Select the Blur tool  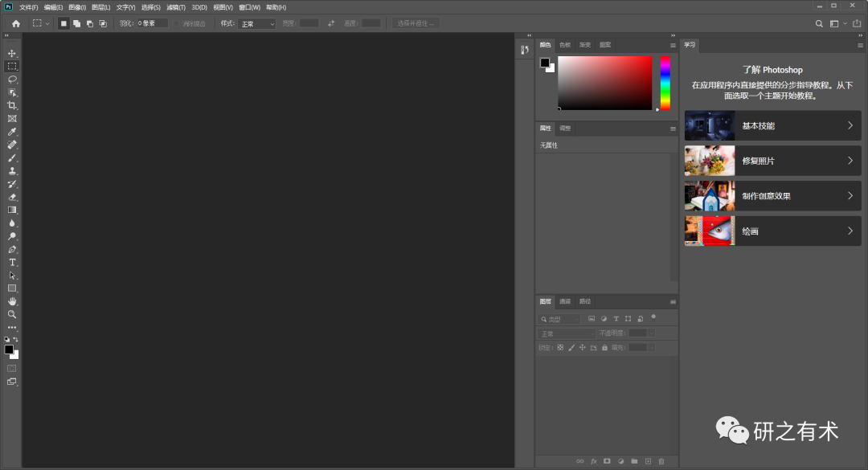[x=11, y=223]
